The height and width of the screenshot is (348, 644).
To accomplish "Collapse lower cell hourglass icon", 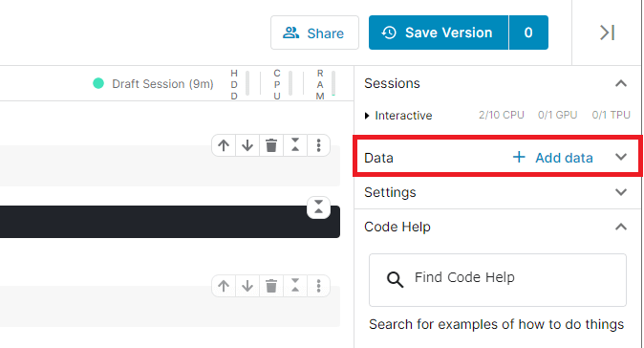I will (x=295, y=286).
